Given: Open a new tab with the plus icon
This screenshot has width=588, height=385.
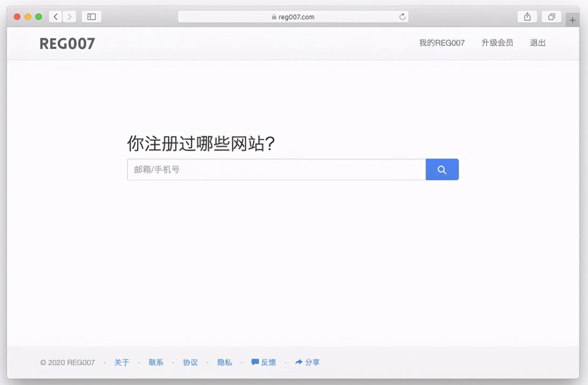Looking at the screenshot, I should coord(572,20).
